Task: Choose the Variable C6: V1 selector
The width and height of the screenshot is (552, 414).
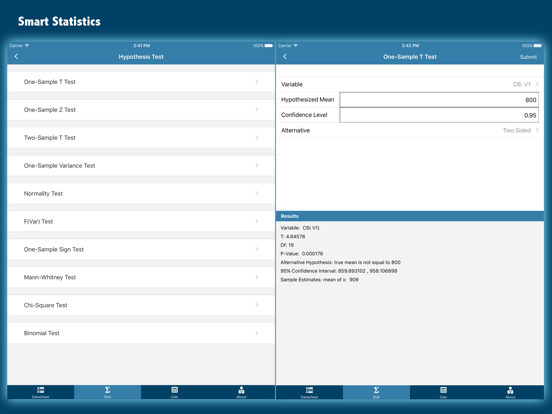Action: [410, 84]
